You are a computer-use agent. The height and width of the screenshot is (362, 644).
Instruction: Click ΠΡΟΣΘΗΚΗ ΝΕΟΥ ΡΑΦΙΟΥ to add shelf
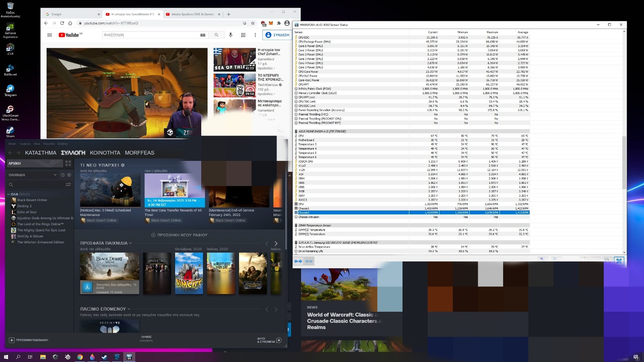[179, 235]
